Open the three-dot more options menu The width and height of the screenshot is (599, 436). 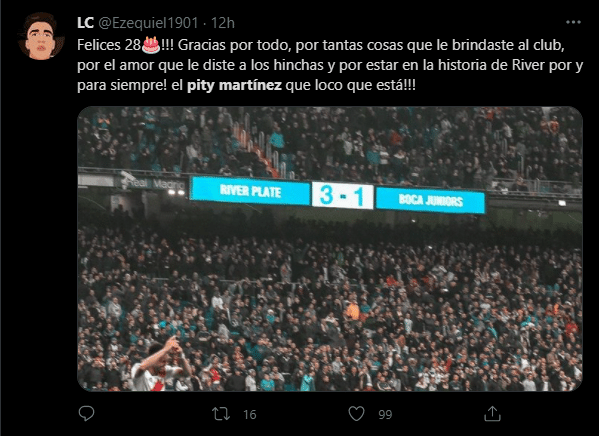tap(573, 23)
